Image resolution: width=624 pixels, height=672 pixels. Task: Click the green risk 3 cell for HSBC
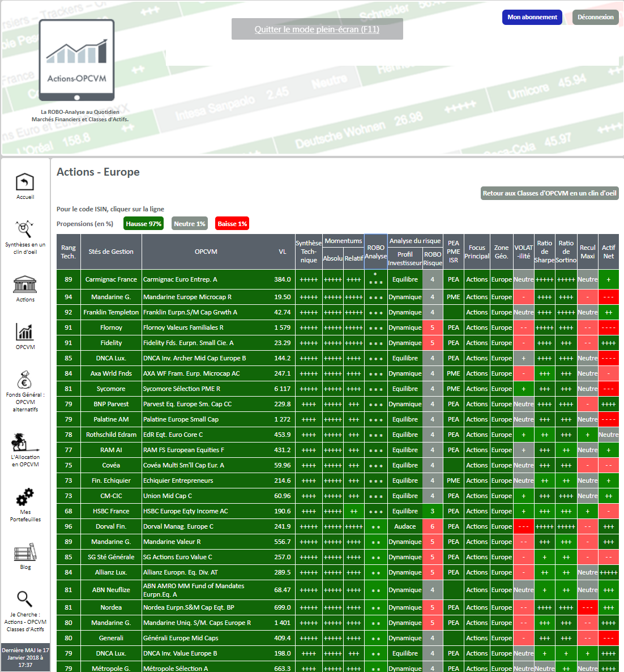(432, 511)
